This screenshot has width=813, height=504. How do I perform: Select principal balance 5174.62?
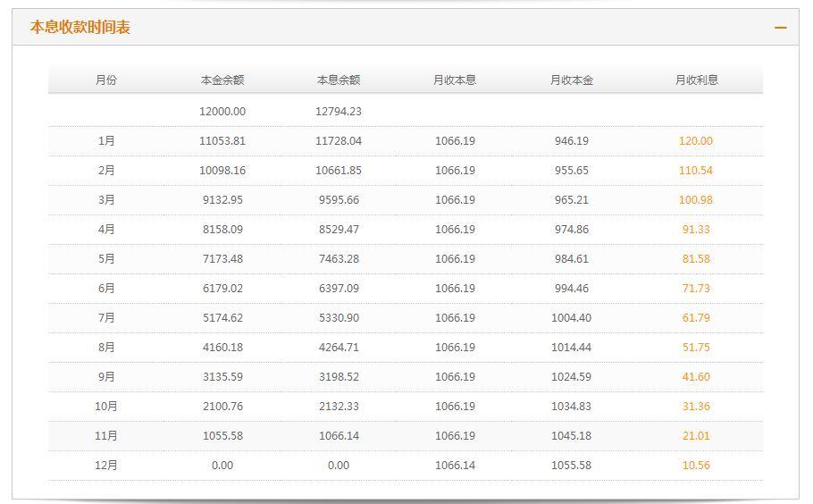(222, 318)
